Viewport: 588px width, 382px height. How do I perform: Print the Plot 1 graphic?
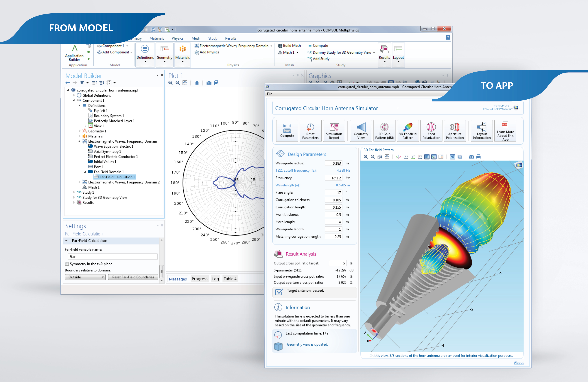pos(216,83)
